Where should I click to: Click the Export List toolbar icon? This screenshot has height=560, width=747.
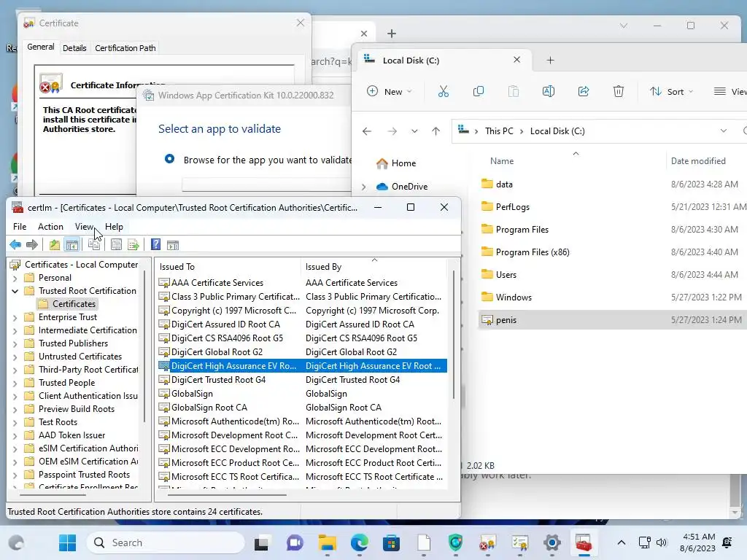coord(133,245)
